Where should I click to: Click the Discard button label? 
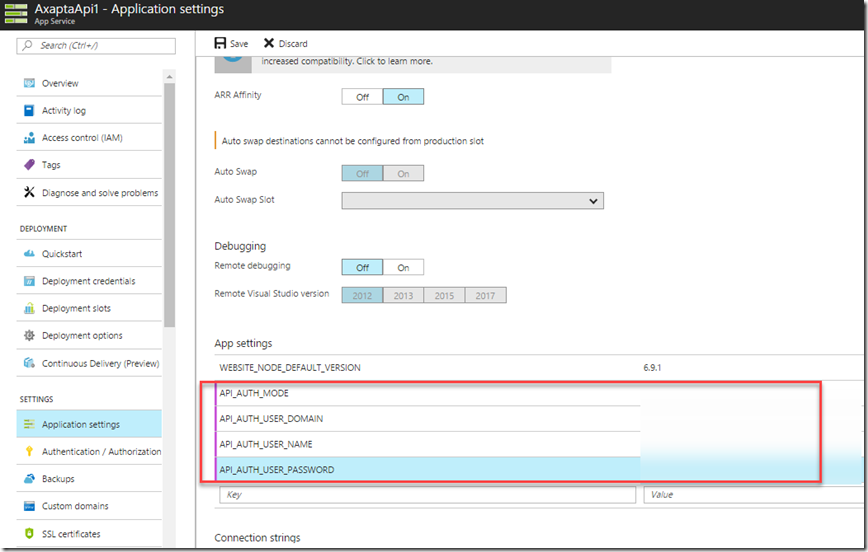293,44
